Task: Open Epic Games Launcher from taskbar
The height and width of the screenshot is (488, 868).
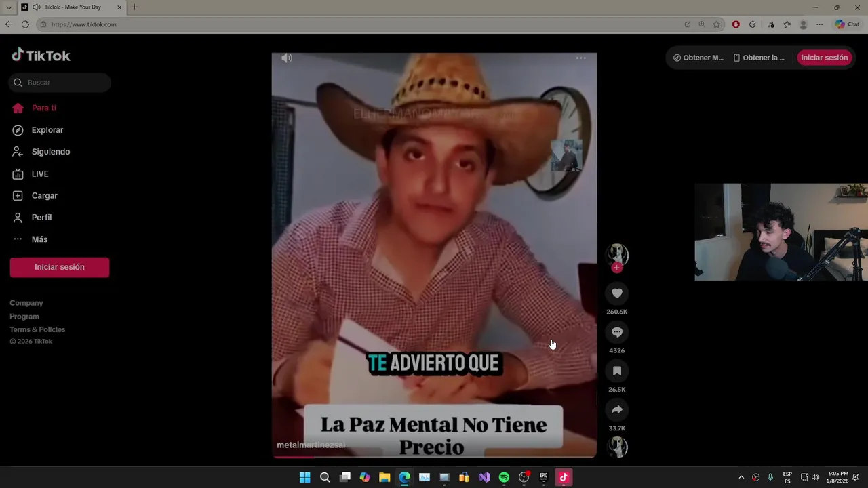Action: point(544,477)
